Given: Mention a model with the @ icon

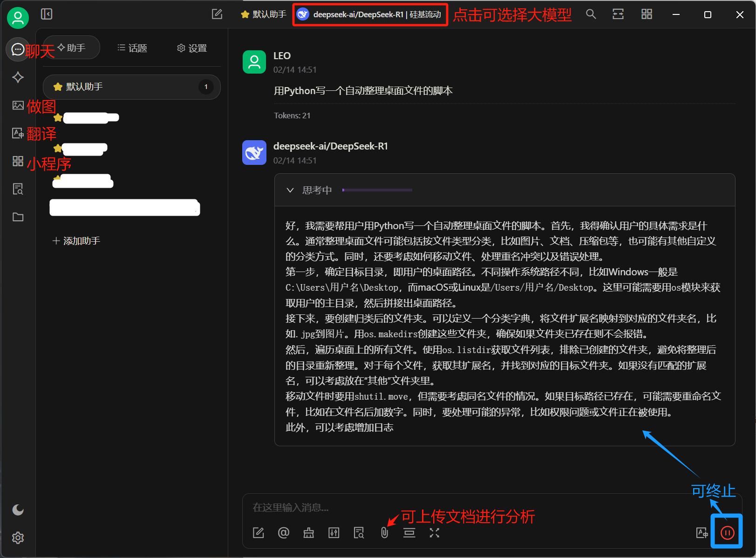Looking at the screenshot, I should coord(284,532).
